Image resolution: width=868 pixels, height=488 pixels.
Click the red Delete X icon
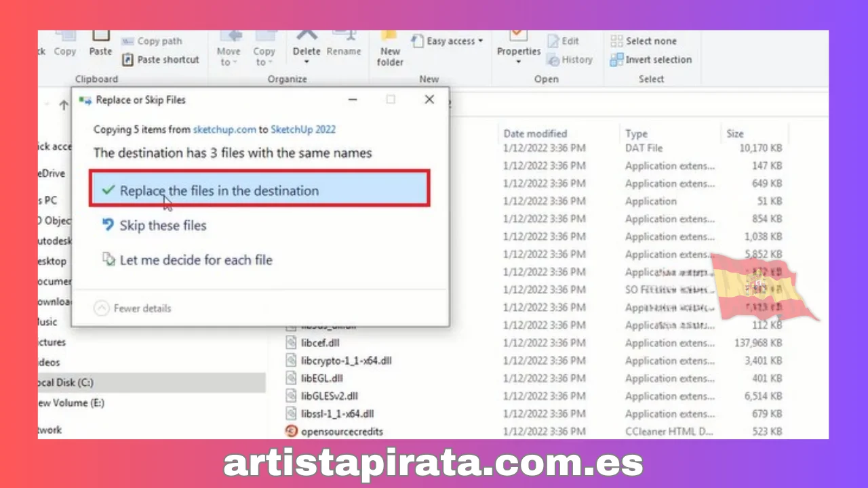coord(307,35)
